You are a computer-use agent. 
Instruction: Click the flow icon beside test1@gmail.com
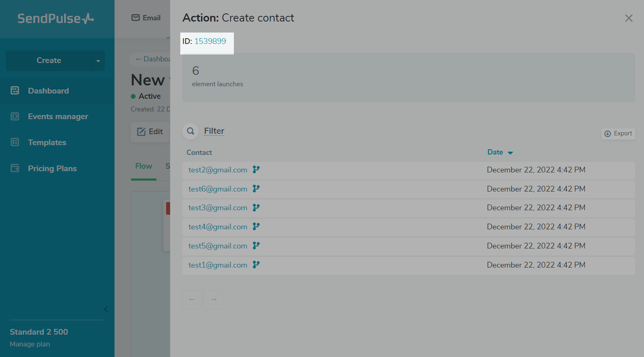pyautogui.click(x=256, y=265)
